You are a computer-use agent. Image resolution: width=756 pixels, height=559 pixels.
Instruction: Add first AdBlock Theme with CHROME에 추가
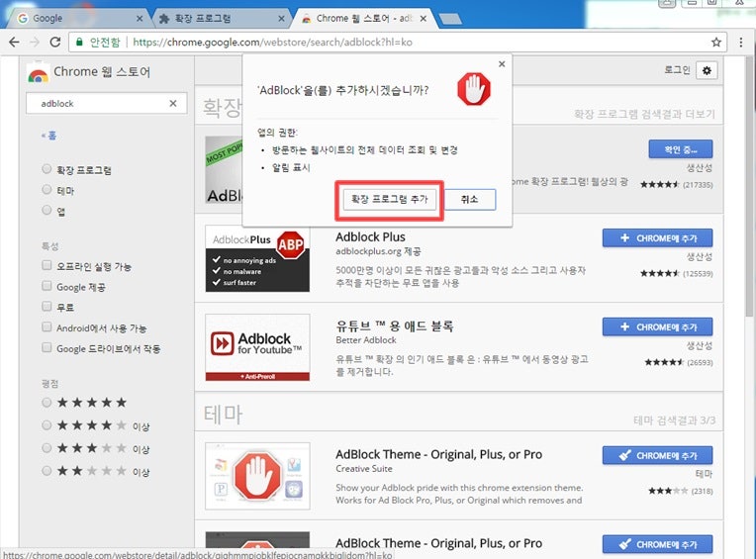657,455
